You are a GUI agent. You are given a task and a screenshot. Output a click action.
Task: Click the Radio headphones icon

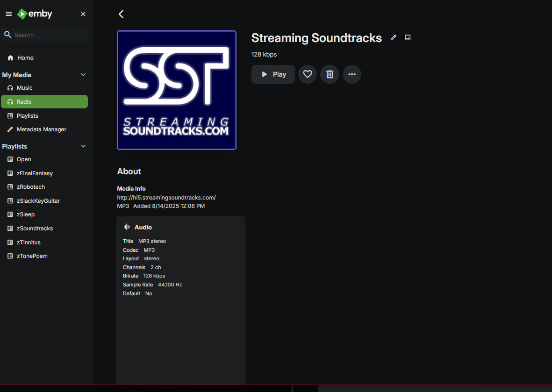[10, 102]
